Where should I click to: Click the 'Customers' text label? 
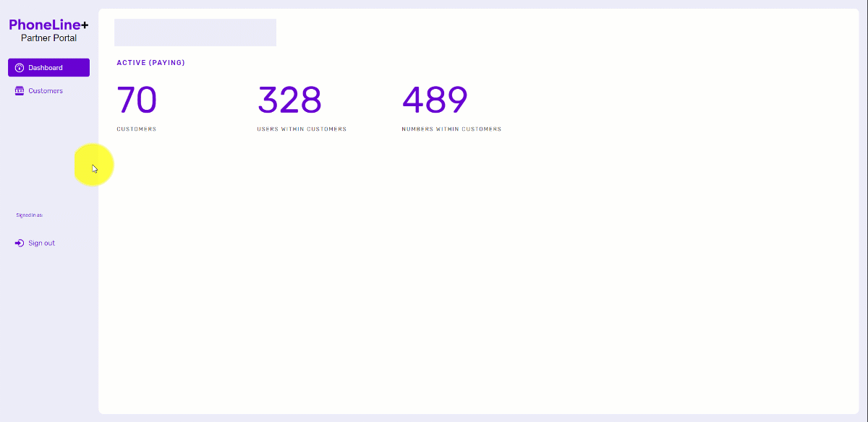click(46, 91)
